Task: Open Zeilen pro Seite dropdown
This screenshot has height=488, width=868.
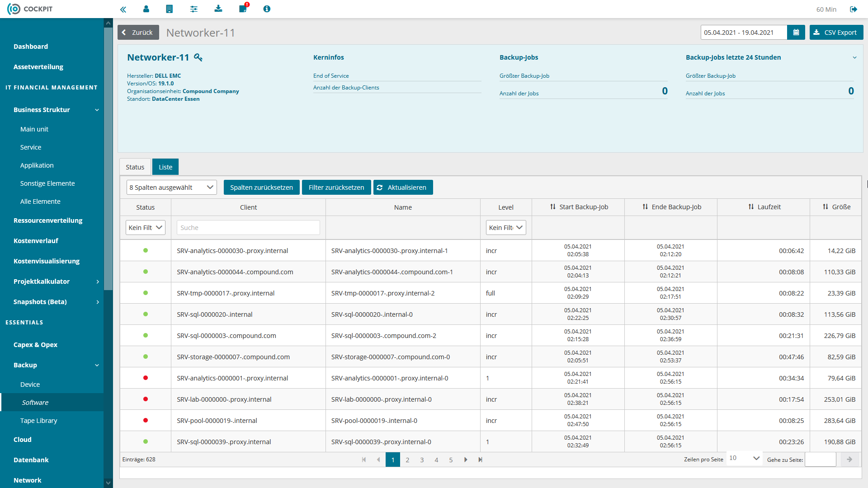Action: click(744, 458)
